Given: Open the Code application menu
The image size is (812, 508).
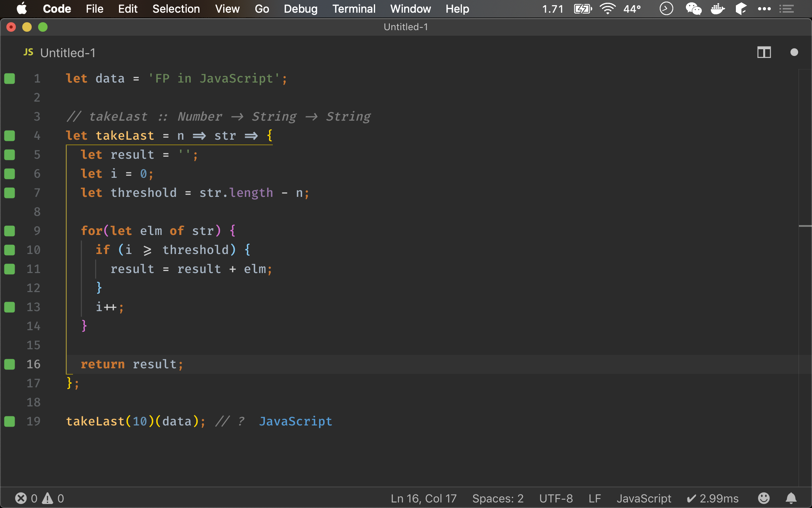Looking at the screenshot, I should [x=57, y=9].
